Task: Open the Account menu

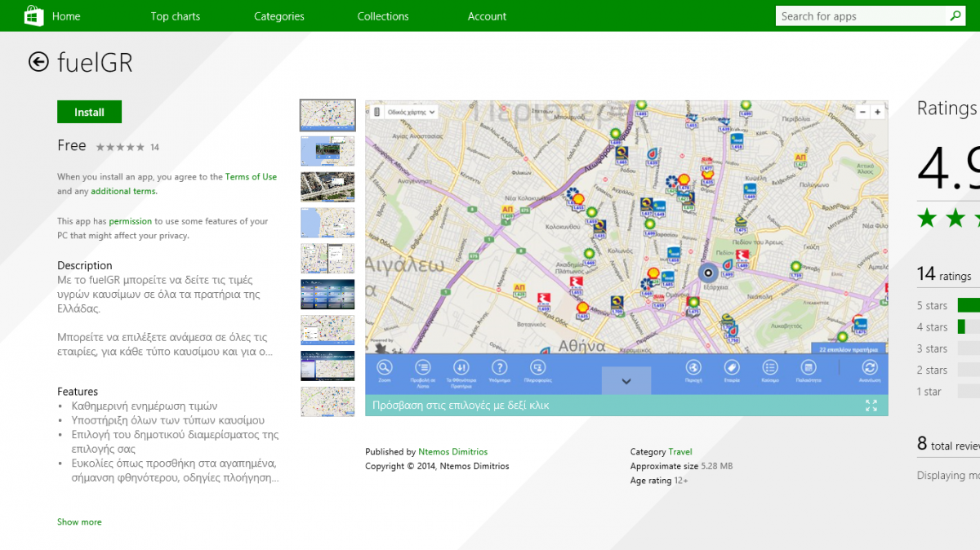Action: [x=487, y=16]
